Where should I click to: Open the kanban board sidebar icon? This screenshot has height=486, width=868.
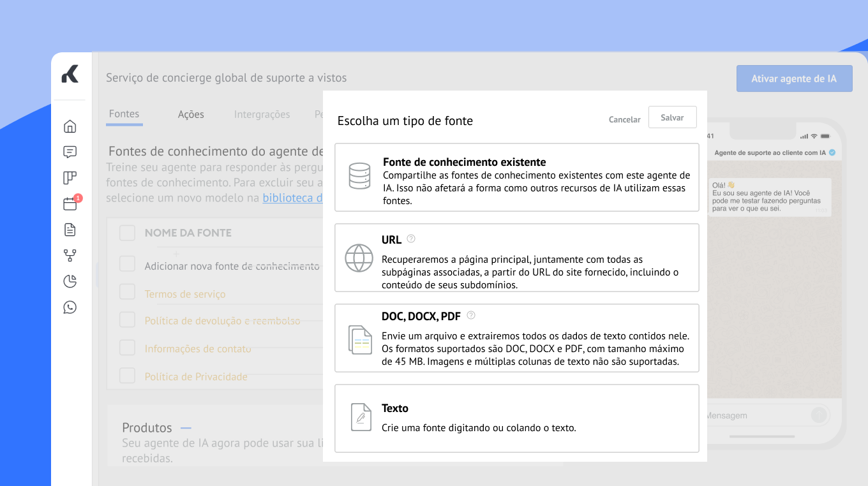(70, 178)
